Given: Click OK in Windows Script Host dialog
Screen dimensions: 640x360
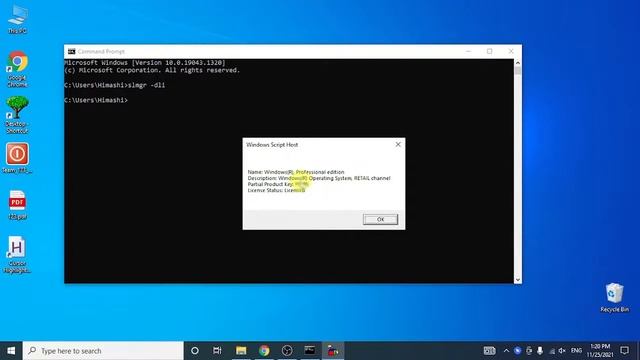Looking at the screenshot, I should [x=380, y=219].
